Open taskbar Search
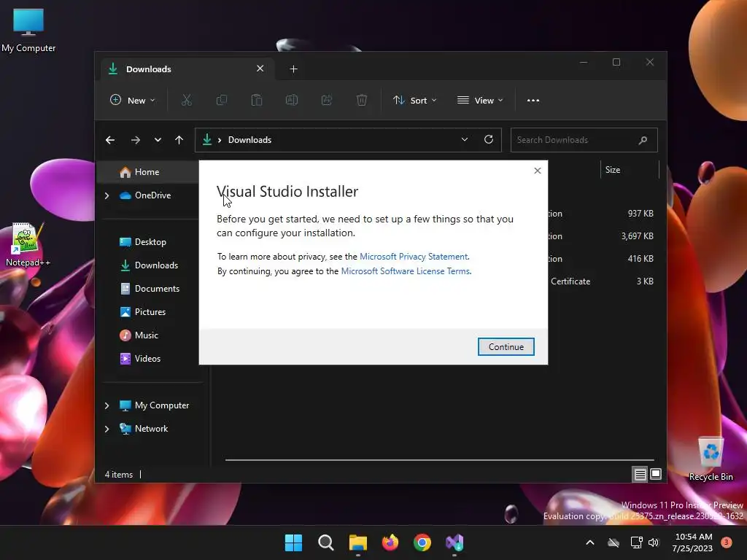747x560 pixels. coord(326,542)
